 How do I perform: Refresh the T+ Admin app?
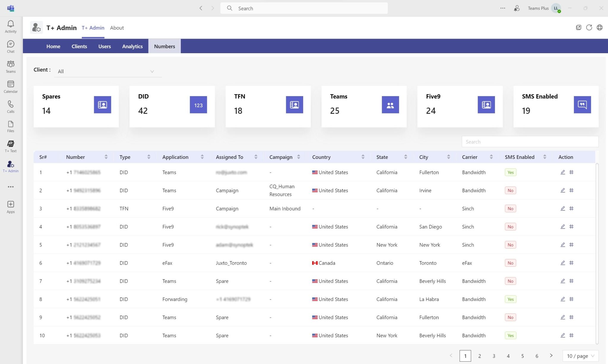[x=589, y=27]
